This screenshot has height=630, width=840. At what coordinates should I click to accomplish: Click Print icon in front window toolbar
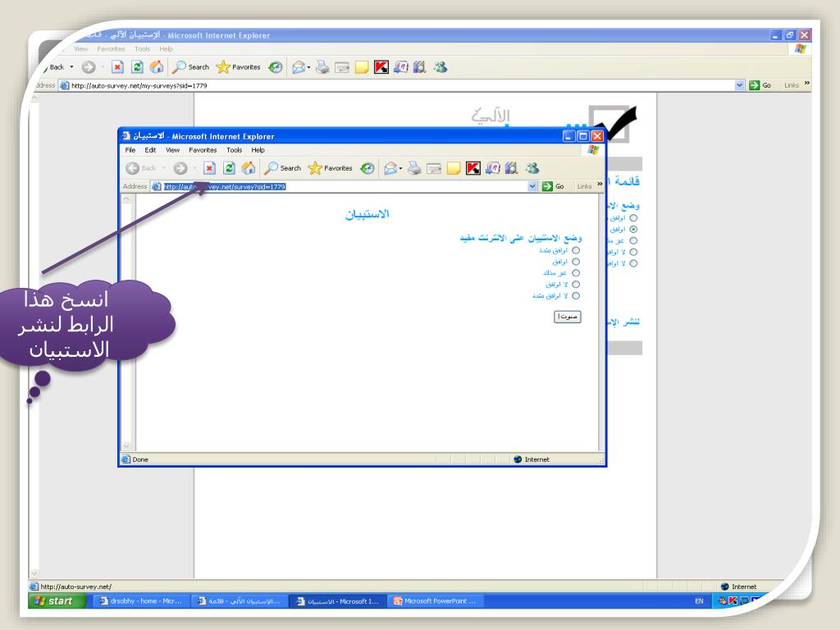click(414, 168)
